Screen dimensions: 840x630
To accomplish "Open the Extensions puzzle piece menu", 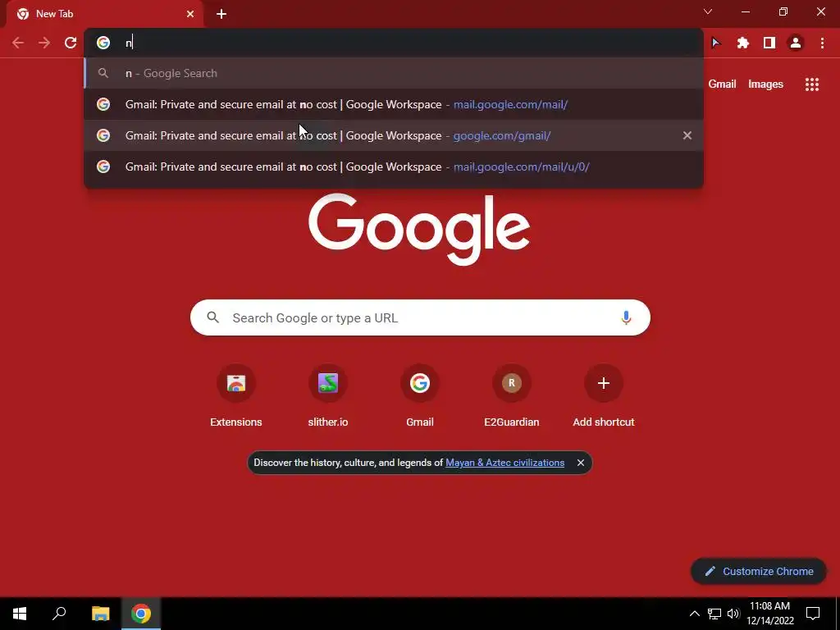I will 742,43.
